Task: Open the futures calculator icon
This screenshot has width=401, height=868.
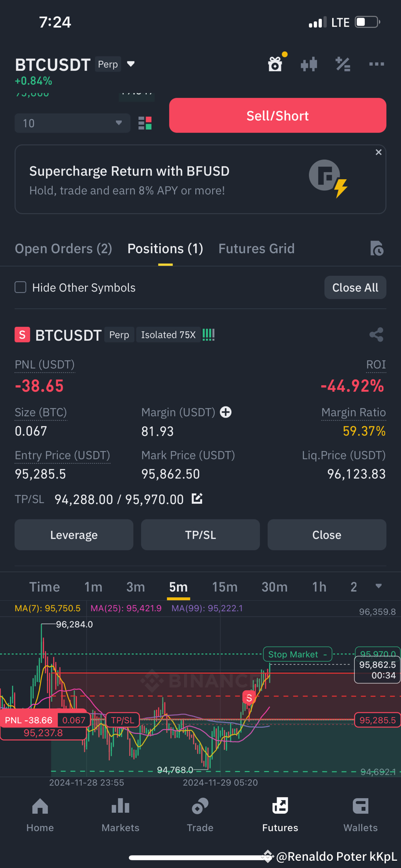Action: 343,64
